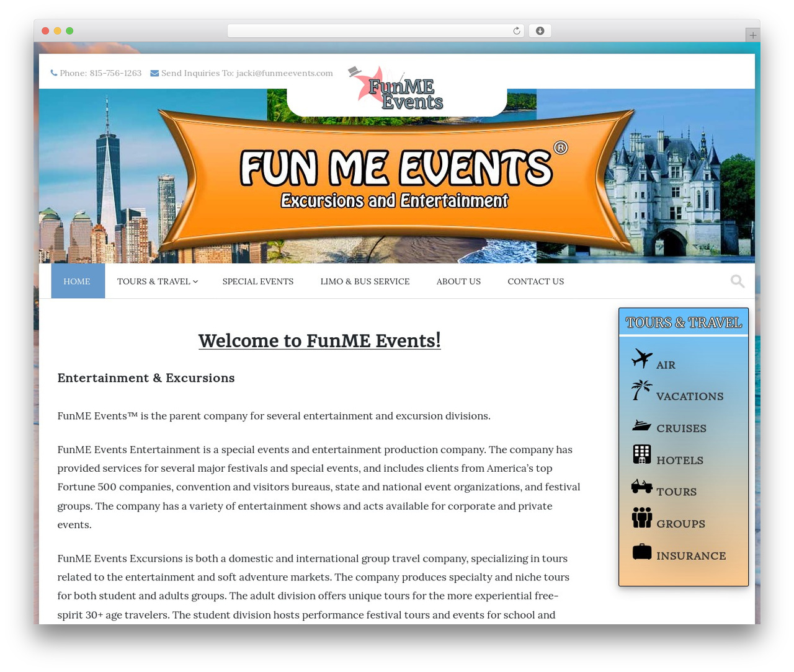The height and width of the screenshot is (672, 794).
Task: Open a new tab with plus button
Action: coord(752,35)
